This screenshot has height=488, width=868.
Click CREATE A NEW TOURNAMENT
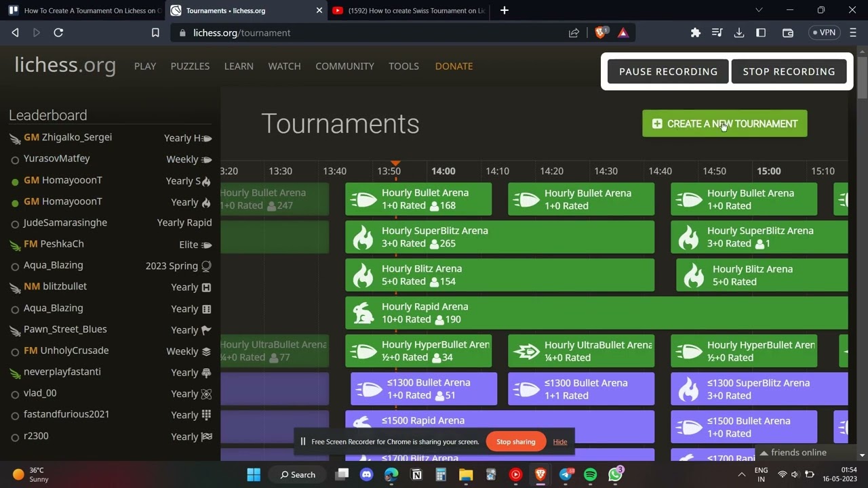(725, 123)
